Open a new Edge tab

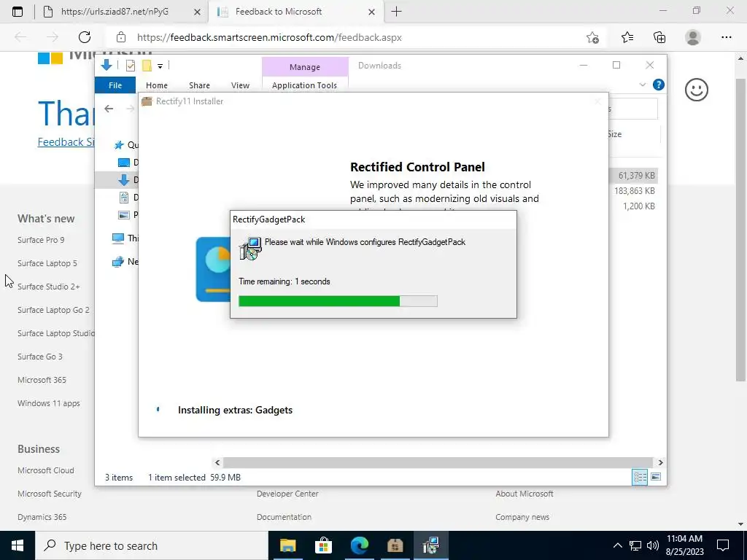(x=396, y=12)
